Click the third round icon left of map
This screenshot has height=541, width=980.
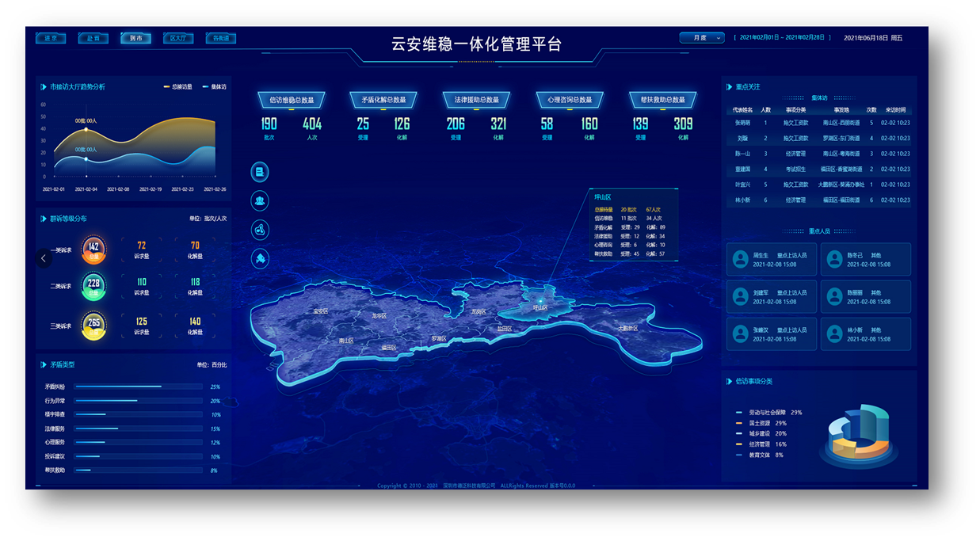pyautogui.click(x=260, y=230)
